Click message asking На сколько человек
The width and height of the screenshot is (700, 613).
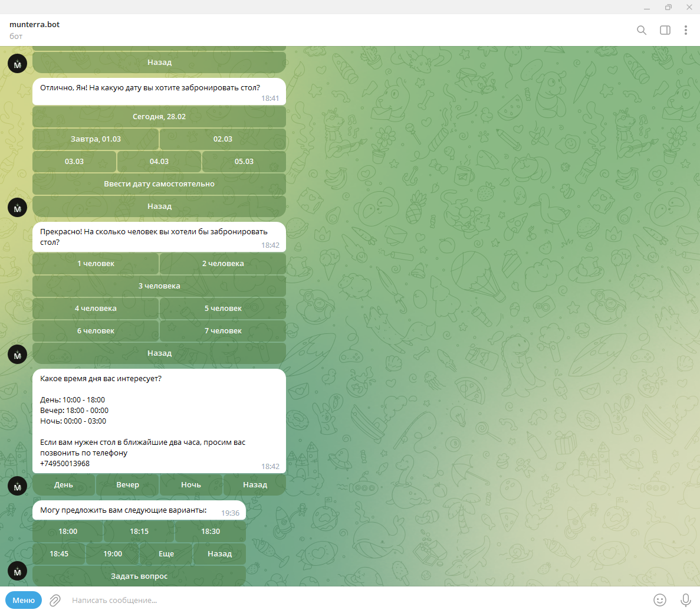(159, 237)
